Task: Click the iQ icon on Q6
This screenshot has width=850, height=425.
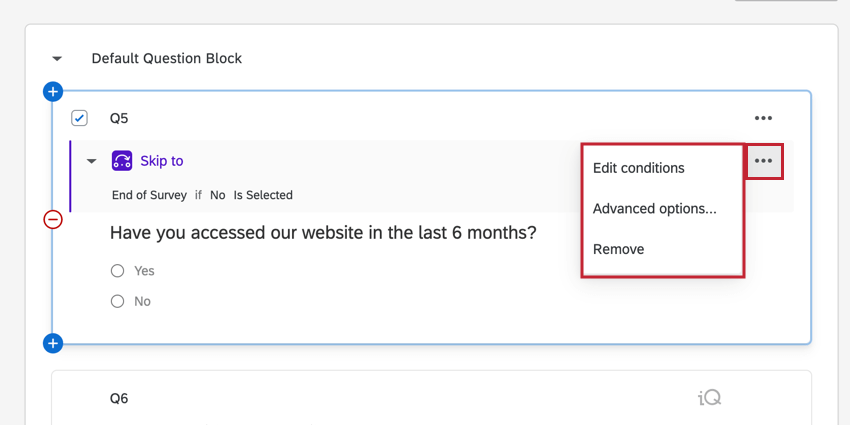Action: tap(709, 398)
